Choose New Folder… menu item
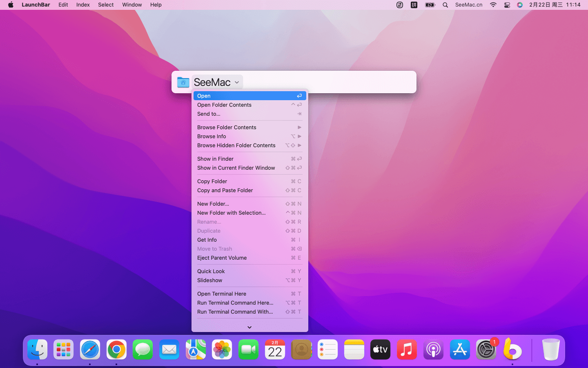Screen dimensions: 588x368 point(249,204)
